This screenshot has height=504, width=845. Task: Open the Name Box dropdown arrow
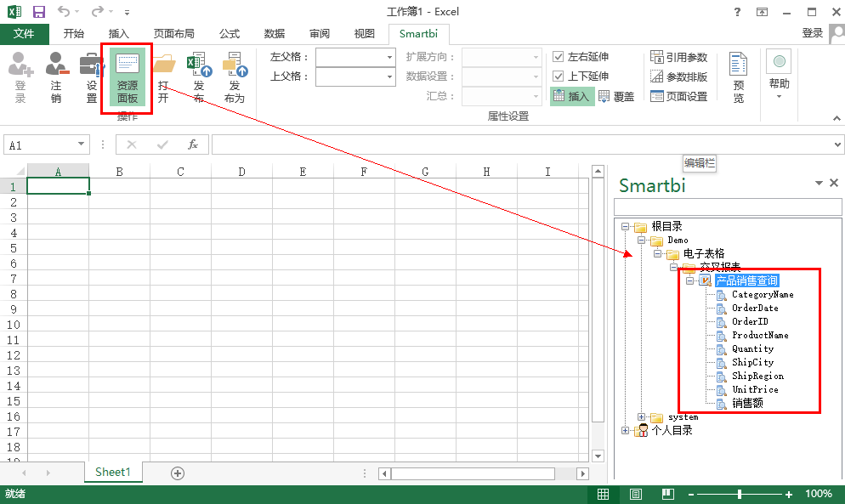click(x=81, y=144)
